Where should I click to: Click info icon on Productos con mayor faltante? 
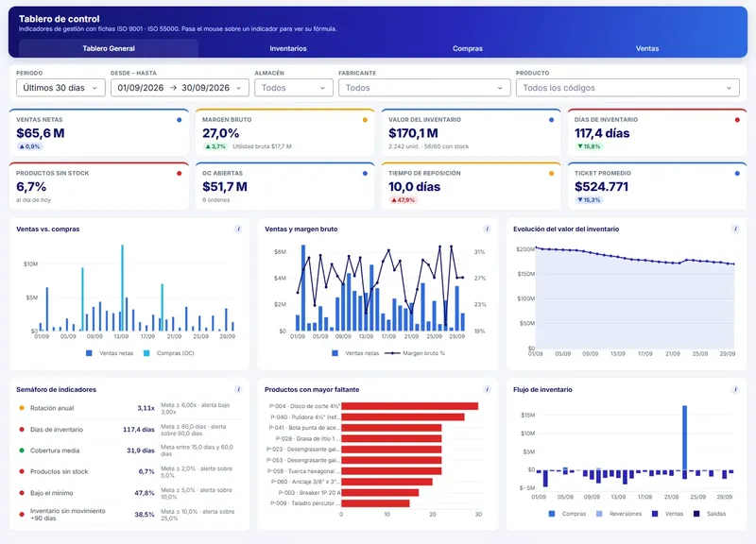[487, 389]
